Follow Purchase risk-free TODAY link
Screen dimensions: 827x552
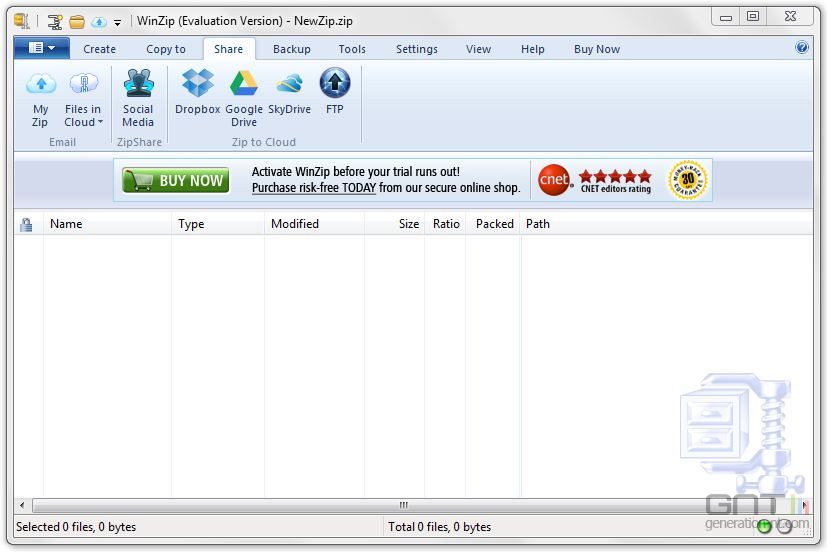[x=314, y=188]
